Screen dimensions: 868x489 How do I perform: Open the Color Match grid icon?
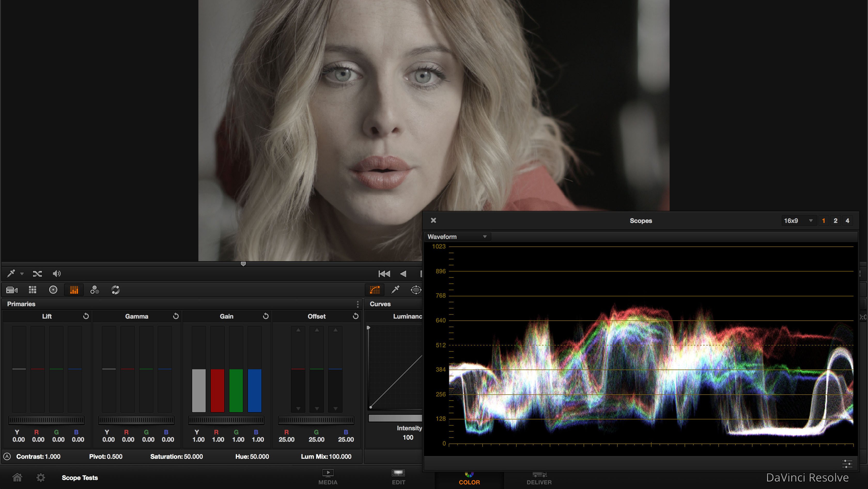pos(33,290)
